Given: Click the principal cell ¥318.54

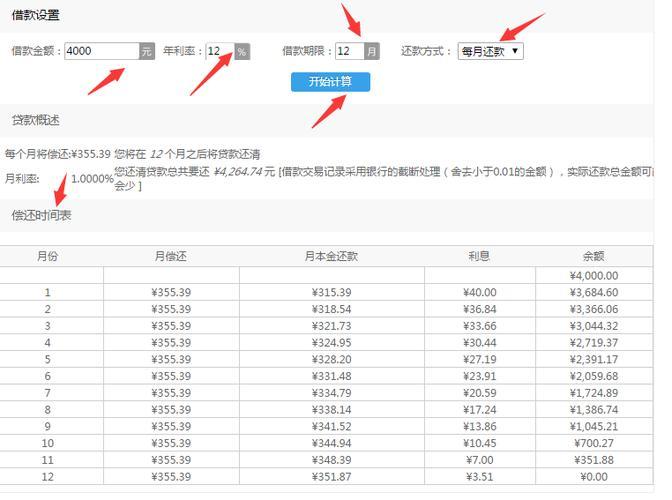Looking at the screenshot, I should coord(332,309).
